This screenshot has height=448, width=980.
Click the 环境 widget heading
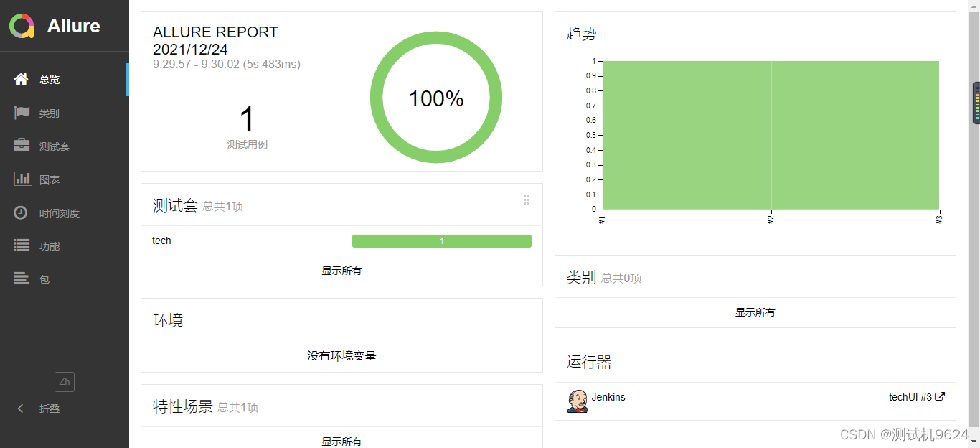tap(168, 320)
